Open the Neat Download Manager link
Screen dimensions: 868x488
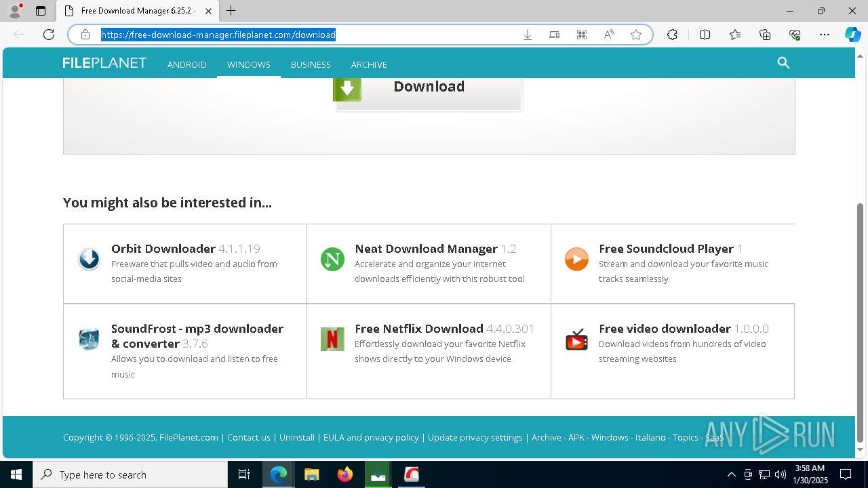(426, 249)
